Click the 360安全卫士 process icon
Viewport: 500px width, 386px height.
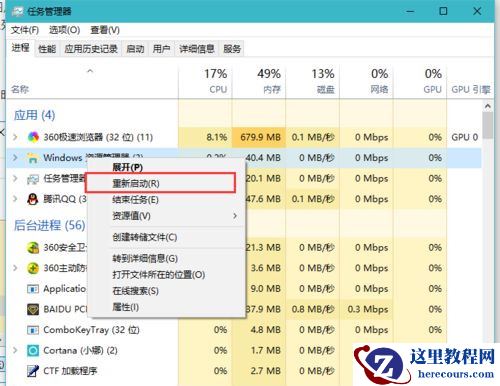[x=33, y=248]
